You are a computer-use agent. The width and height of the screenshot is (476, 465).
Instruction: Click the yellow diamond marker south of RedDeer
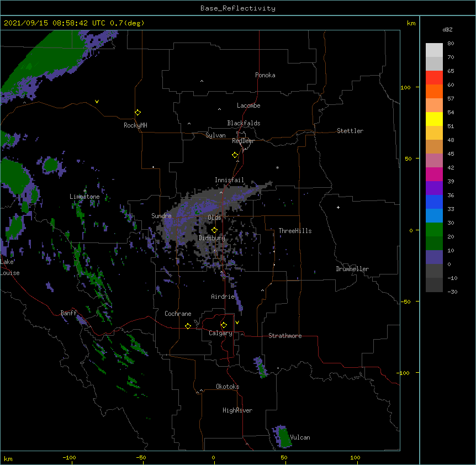(x=235, y=155)
